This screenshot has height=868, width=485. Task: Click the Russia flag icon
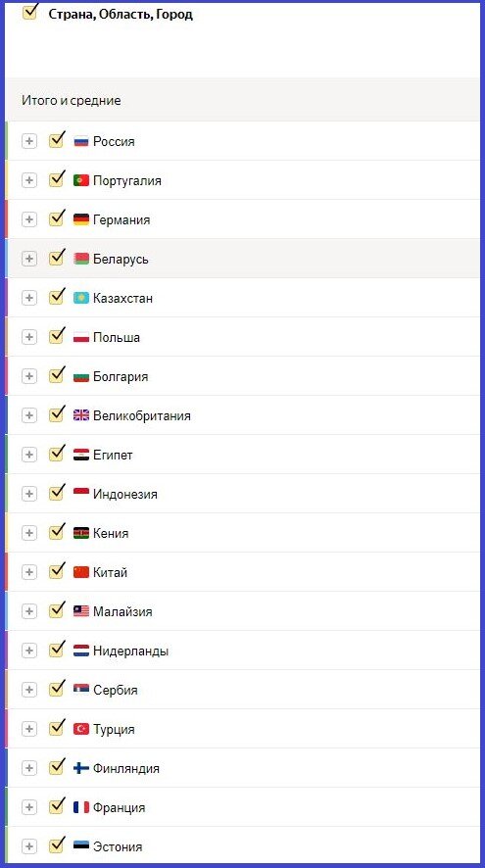click(x=80, y=142)
